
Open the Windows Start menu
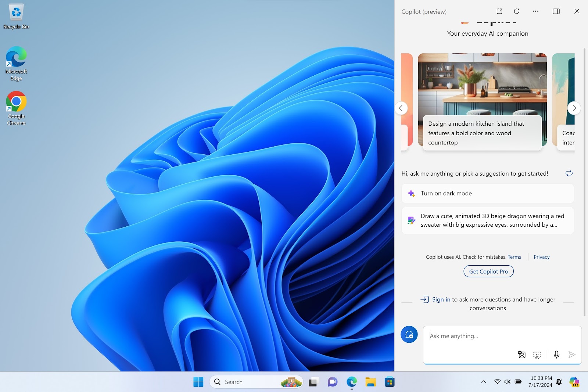coord(198,382)
